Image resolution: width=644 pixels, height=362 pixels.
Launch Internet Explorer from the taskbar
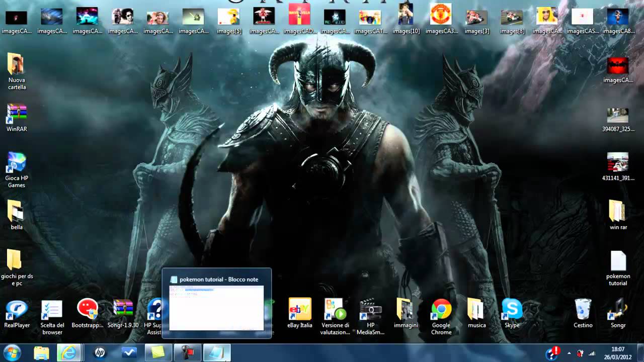pyautogui.click(x=69, y=353)
